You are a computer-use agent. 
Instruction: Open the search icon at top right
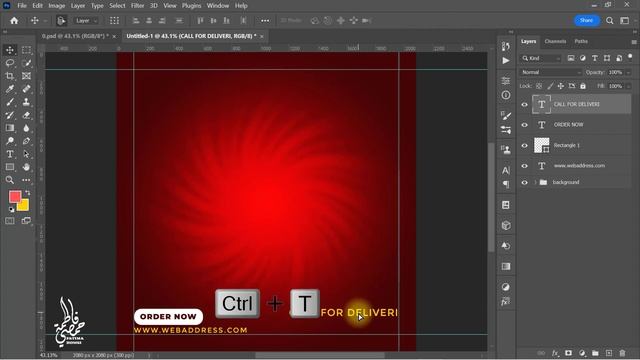tap(609, 20)
